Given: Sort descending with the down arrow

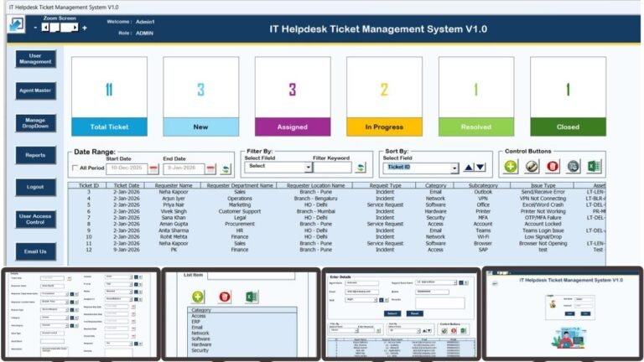Looking at the screenshot, I should pyautogui.click(x=480, y=168).
